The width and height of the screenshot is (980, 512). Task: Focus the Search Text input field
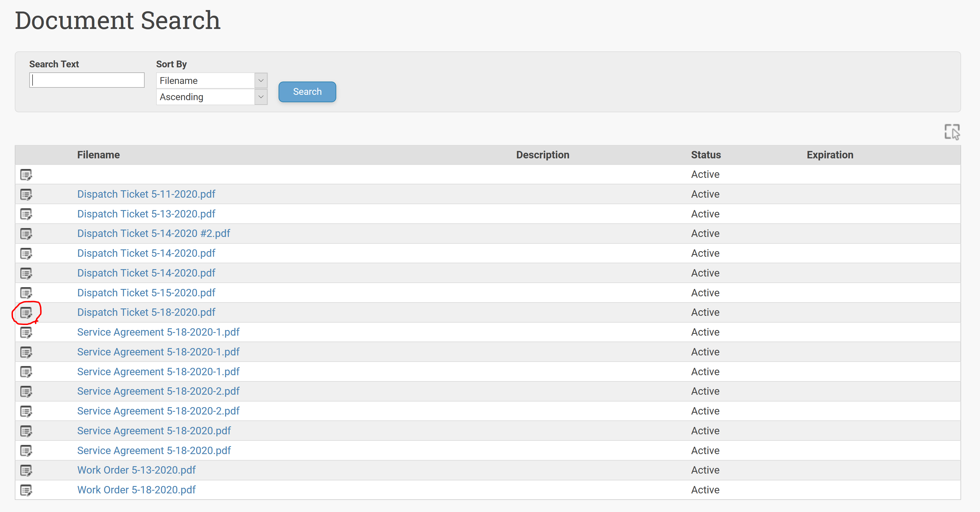pos(87,80)
